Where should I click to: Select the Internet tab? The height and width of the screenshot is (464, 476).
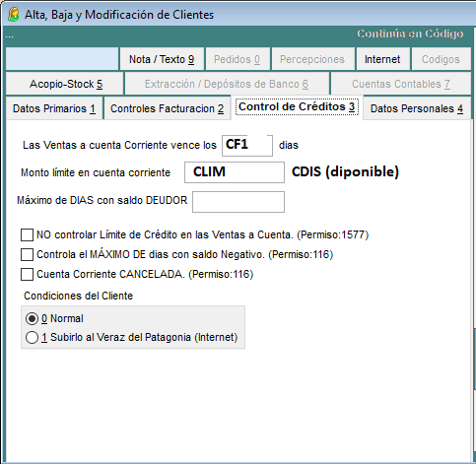pyautogui.click(x=382, y=59)
